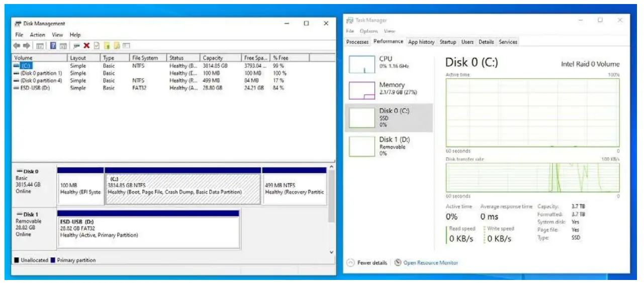The width and height of the screenshot is (644, 283).
Task: Click the yellow folder icon with magnifier
Action: pos(117,46)
